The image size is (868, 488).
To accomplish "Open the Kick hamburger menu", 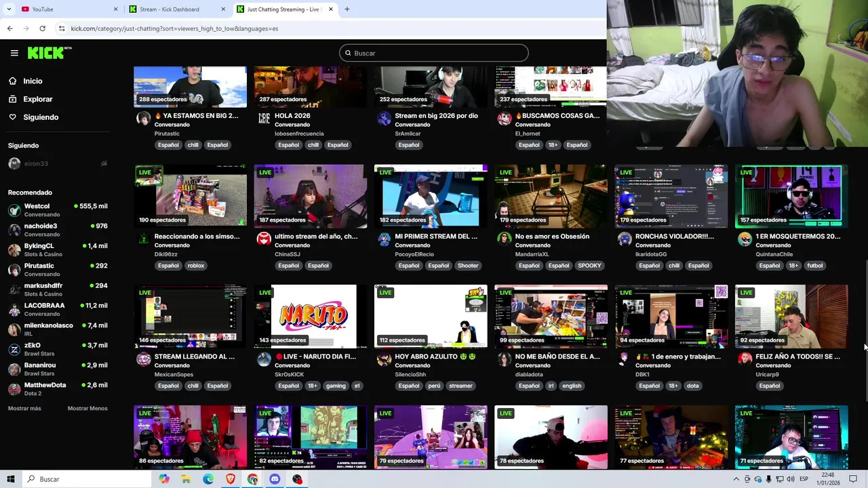I will point(14,53).
